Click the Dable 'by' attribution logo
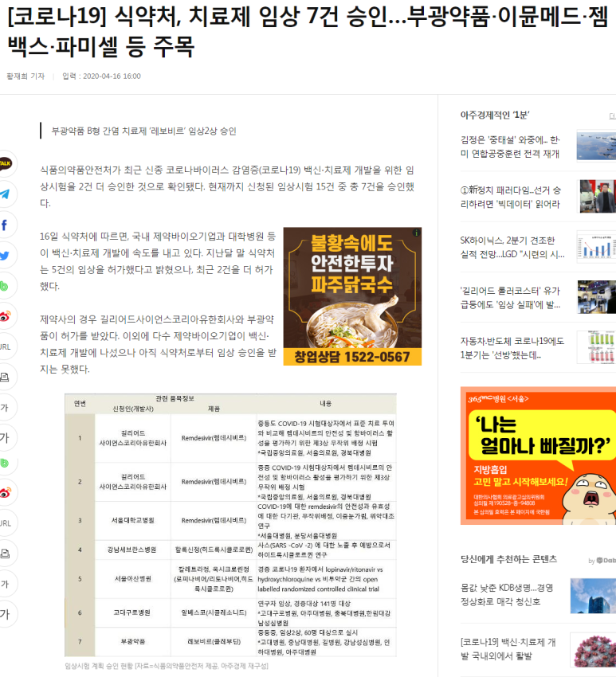 [602, 561]
